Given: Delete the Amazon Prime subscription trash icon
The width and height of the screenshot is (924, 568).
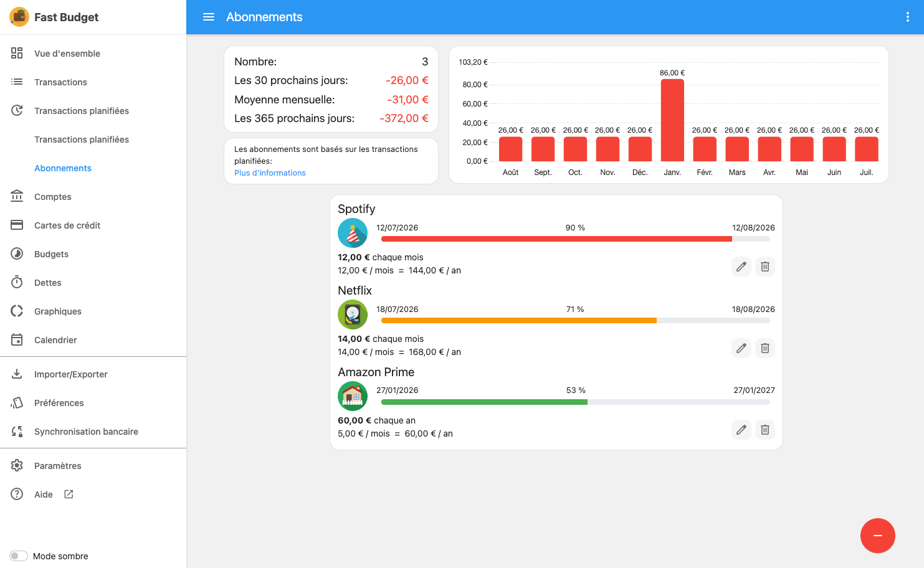Looking at the screenshot, I should coord(764,430).
